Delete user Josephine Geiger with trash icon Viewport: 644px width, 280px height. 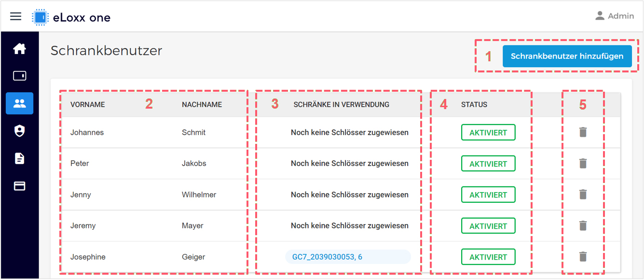583,257
